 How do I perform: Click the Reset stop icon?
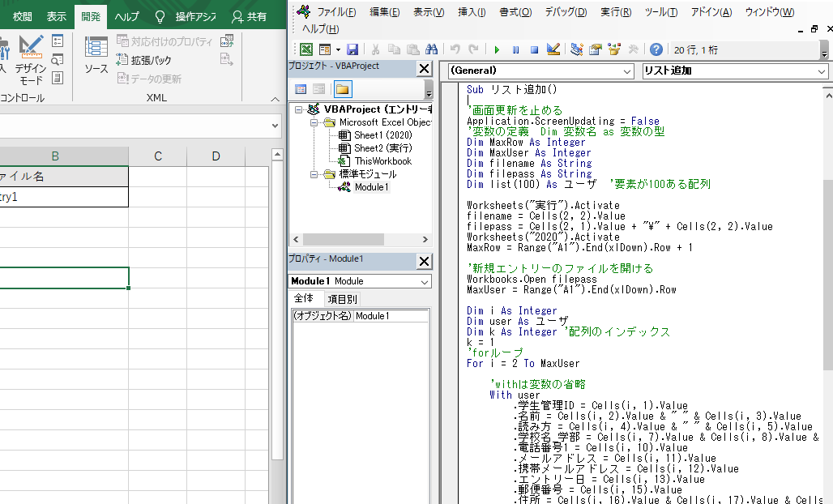tap(534, 49)
